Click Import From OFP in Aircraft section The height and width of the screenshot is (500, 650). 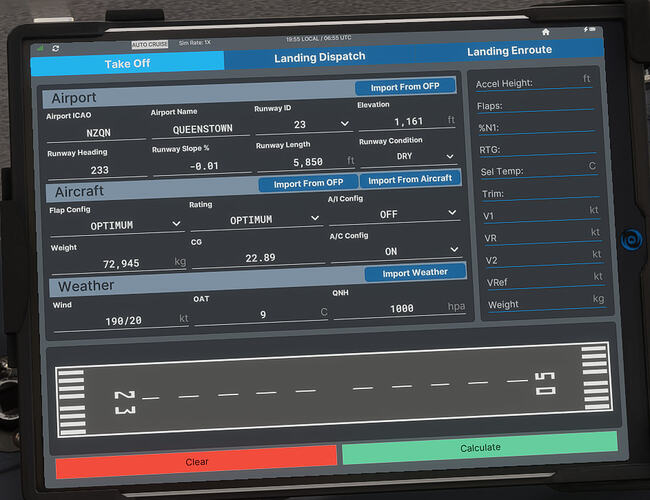click(308, 183)
